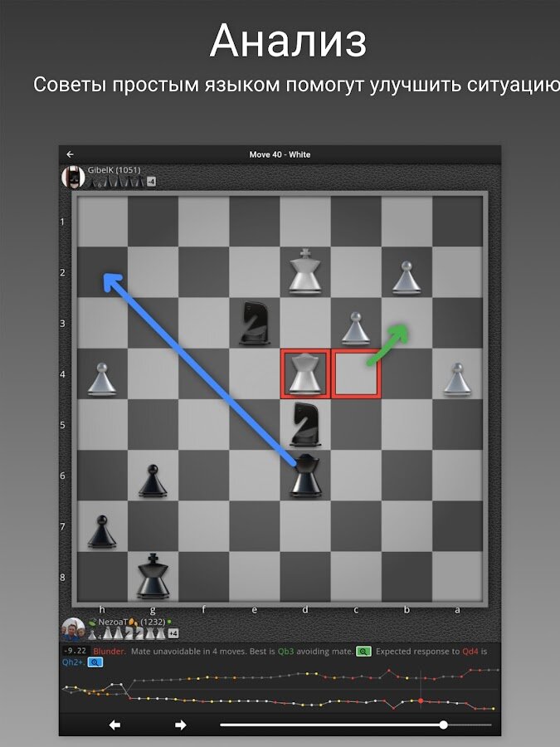Click the green magnifier next to Qb3

(363, 652)
